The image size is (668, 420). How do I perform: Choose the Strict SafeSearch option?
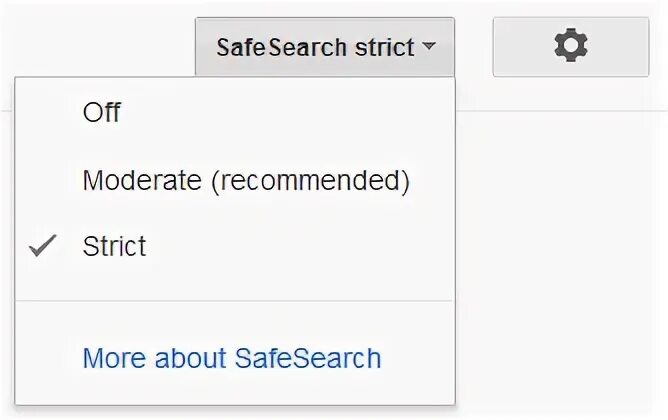pos(114,246)
